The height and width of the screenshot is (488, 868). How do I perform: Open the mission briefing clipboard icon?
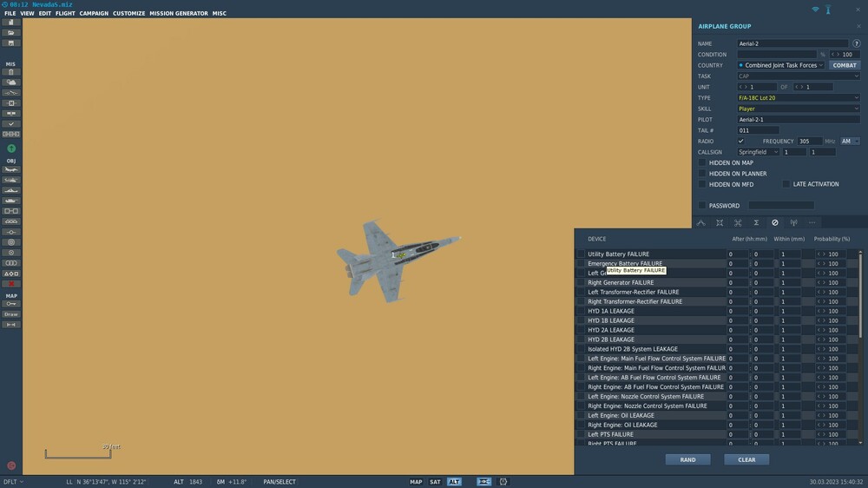pos(11,72)
